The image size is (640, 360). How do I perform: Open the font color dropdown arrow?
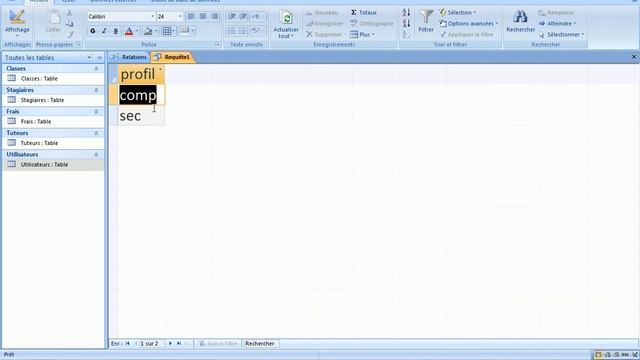tap(137, 31)
